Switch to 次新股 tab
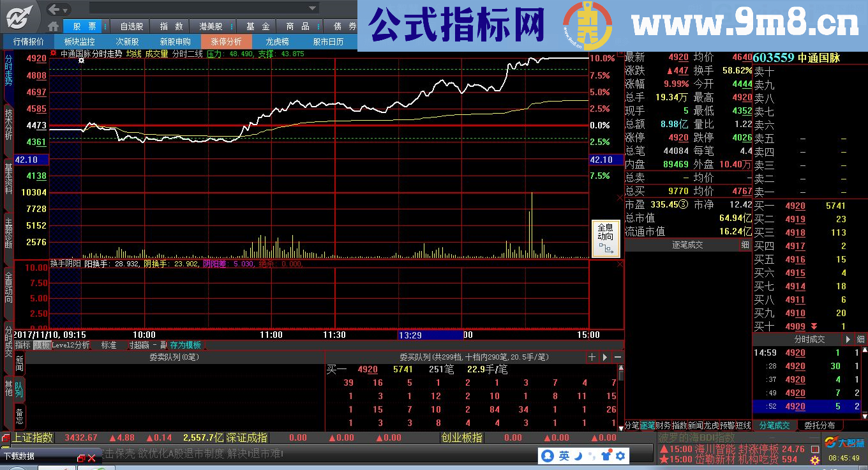This screenshot has width=868, height=470. [128, 42]
